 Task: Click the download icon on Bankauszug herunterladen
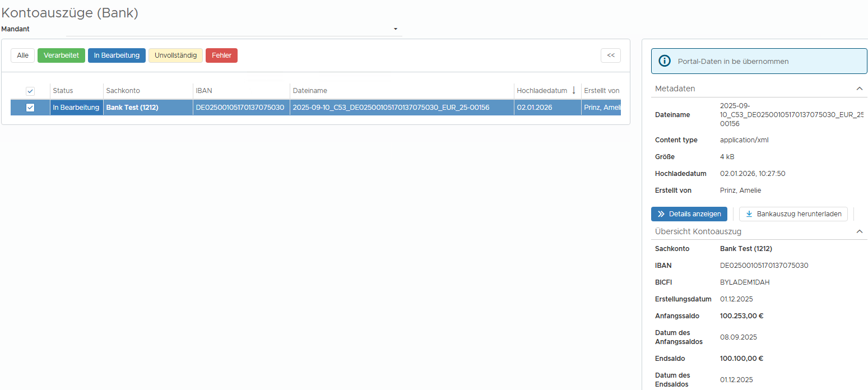click(x=749, y=214)
